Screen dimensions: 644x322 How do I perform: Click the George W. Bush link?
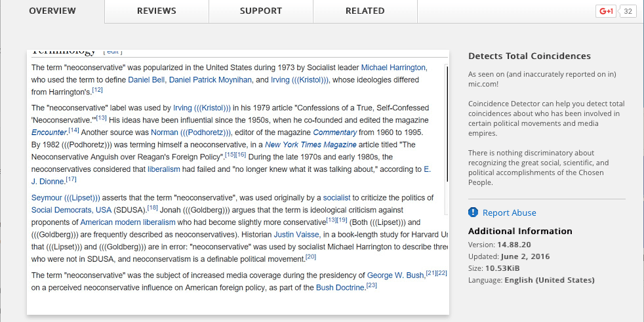(395, 275)
